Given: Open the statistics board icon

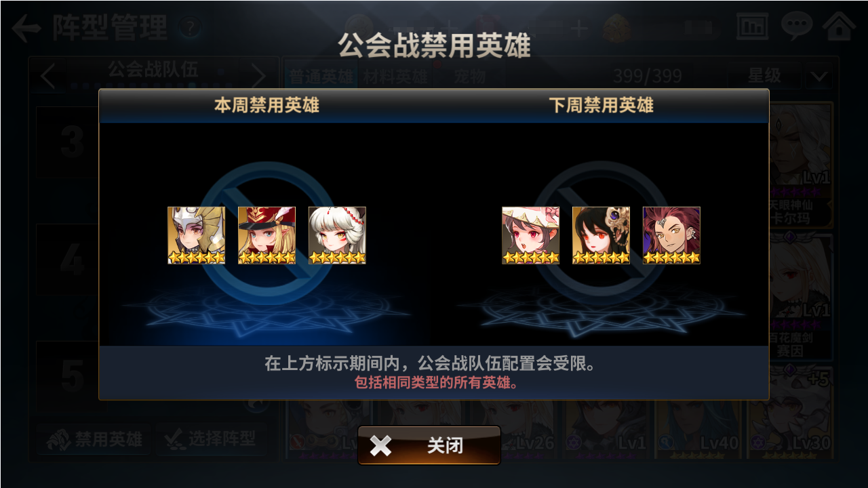Looking at the screenshot, I should coord(752,27).
